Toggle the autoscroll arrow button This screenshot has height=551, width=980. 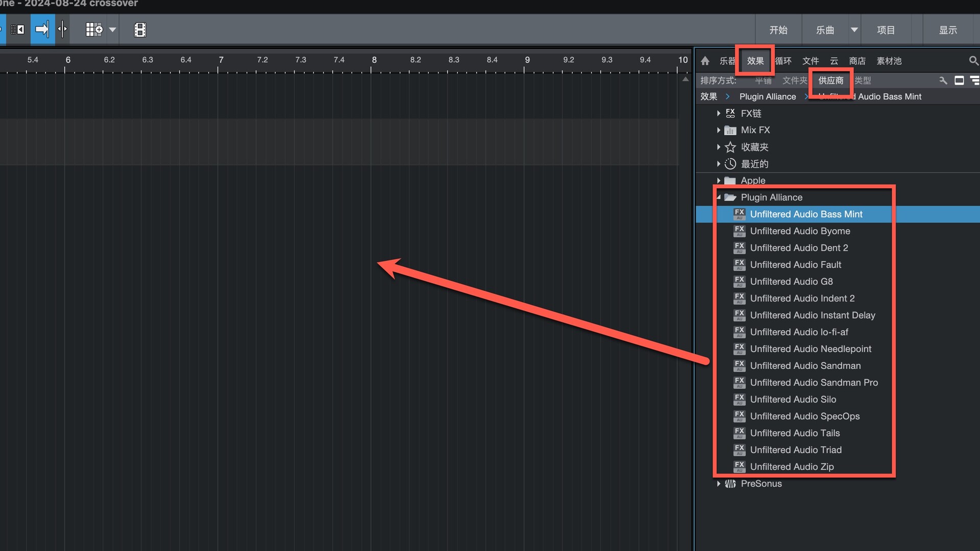point(42,30)
